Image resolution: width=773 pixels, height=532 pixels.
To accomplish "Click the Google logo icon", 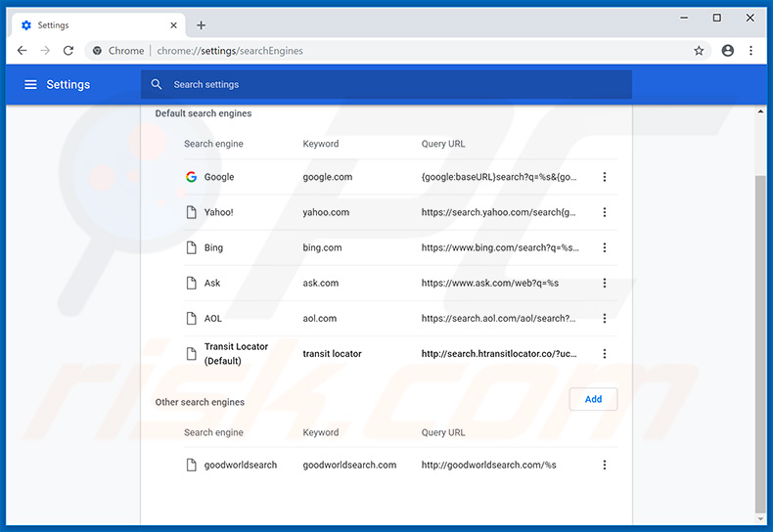I will pyautogui.click(x=191, y=177).
